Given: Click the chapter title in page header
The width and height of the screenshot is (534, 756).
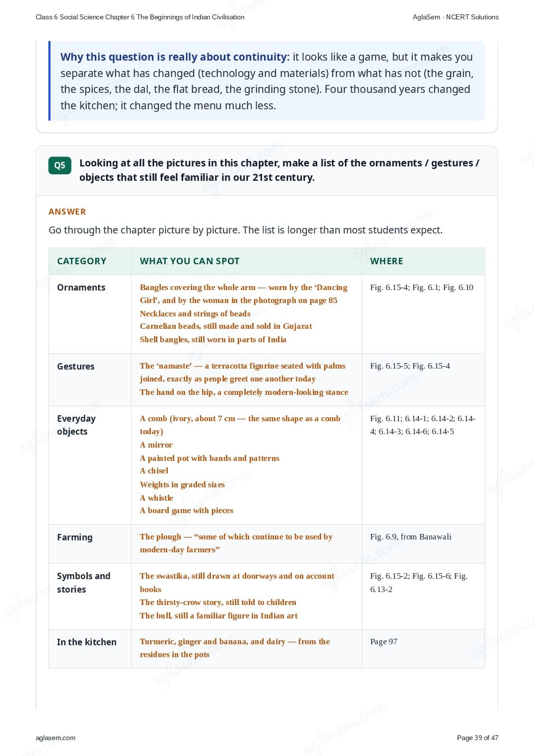Looking at the screenshot, I should [140, 17].
